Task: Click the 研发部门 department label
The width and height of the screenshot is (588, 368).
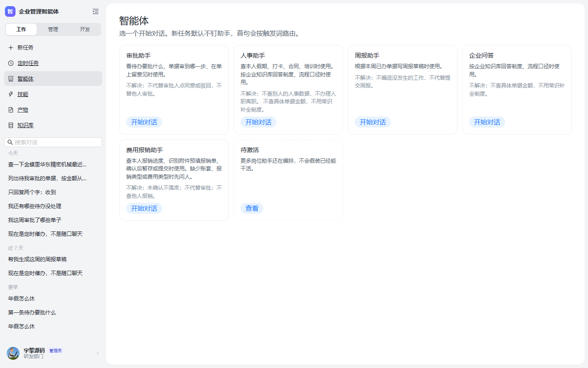Action: tap(33, 357)
